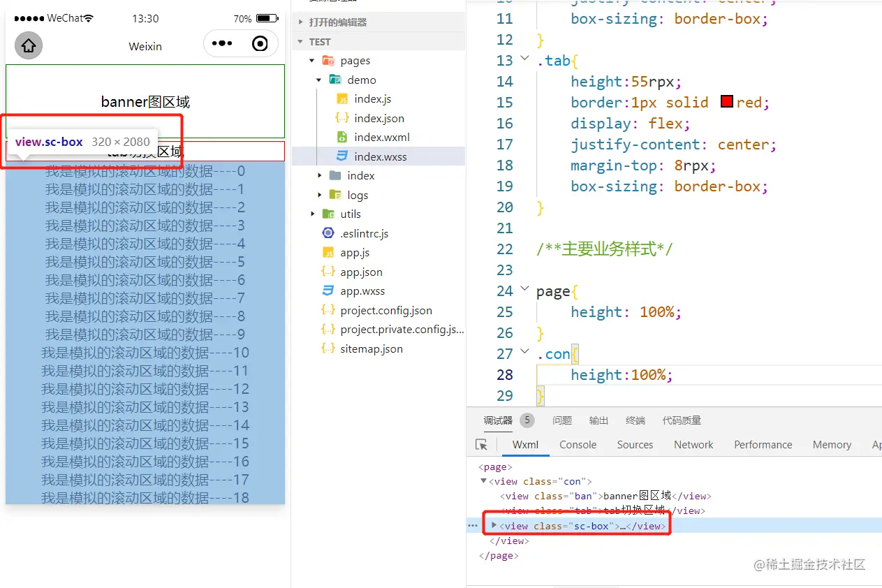Screen dimensions: 882x588
Task: Expand the 打开的编辑器 section
Action: click(x=301, y=22)
